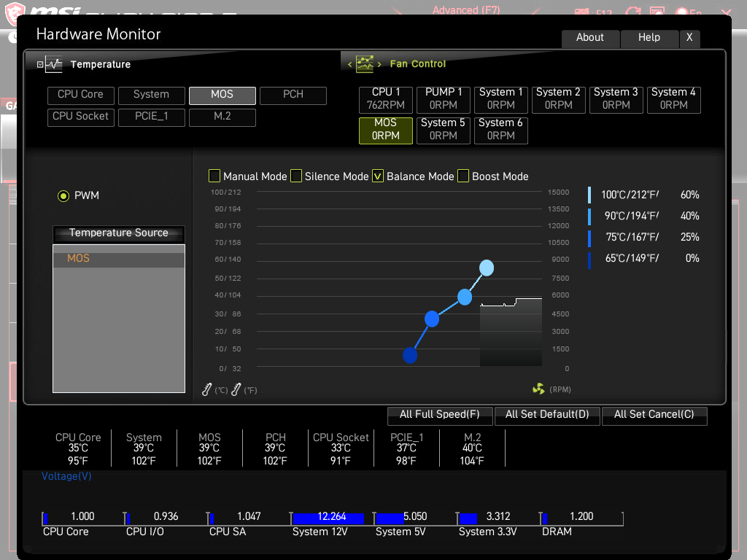Click the CPU Core 1.000 voltage bar
The image size is (747, 560).
(82, 518)
